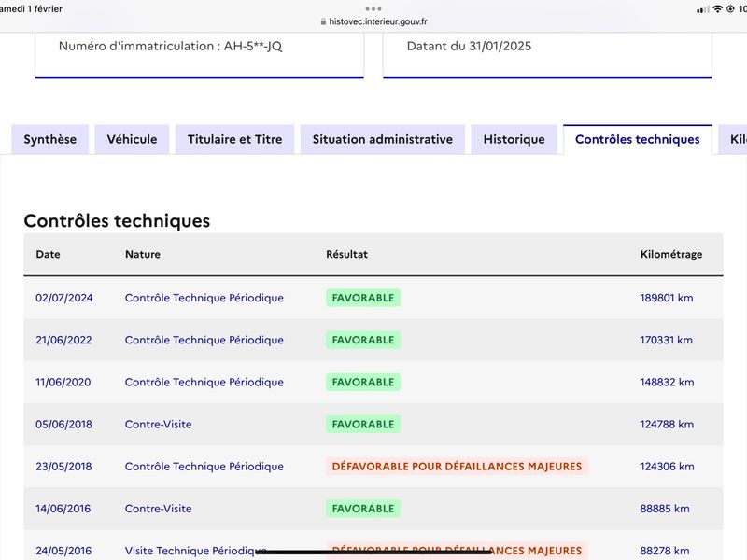
Task: Click the DÉFAVORABLE badge for 23/05/2018
Action: 457,467
